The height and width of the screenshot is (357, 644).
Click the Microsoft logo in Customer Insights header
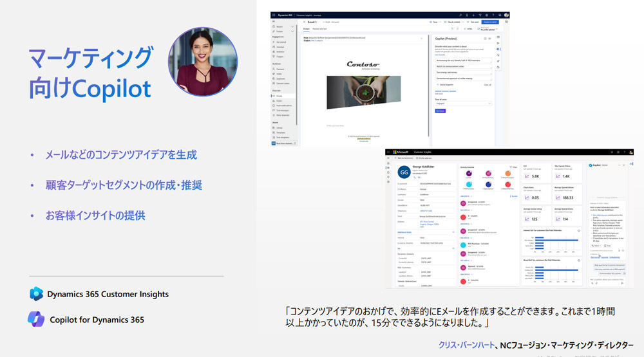[401, 152]
